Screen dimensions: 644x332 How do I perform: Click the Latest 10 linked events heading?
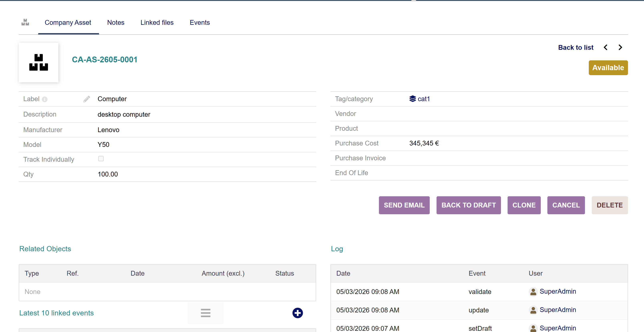coord(56,313)
